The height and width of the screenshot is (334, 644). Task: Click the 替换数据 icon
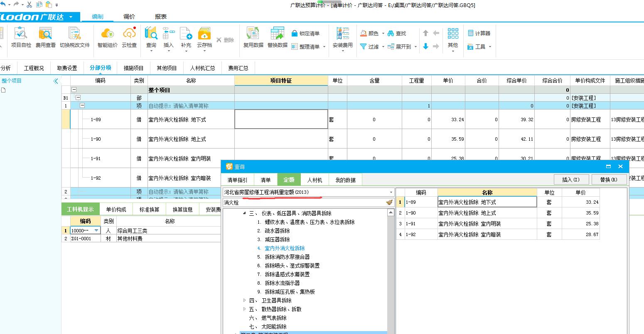click(277, 38)
